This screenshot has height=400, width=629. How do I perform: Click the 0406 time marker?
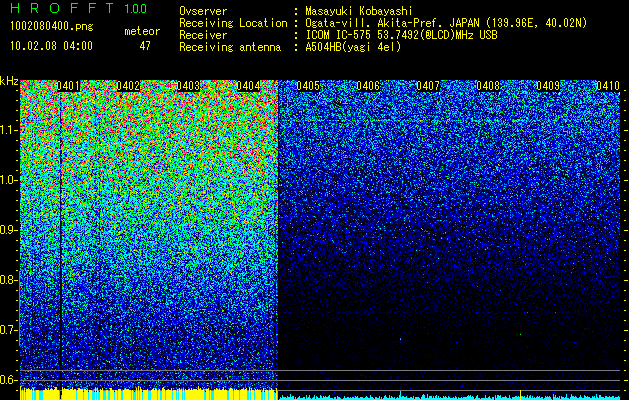tap(368, 86)
